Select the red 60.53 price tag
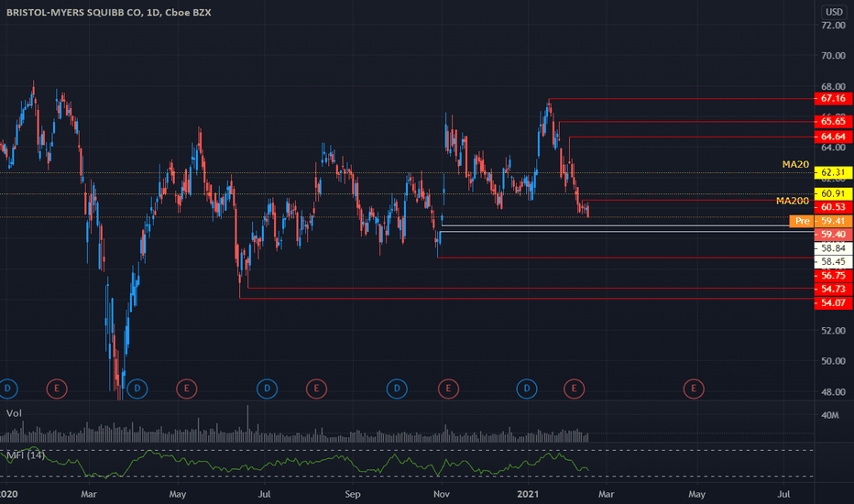 [x=833, y=207]
